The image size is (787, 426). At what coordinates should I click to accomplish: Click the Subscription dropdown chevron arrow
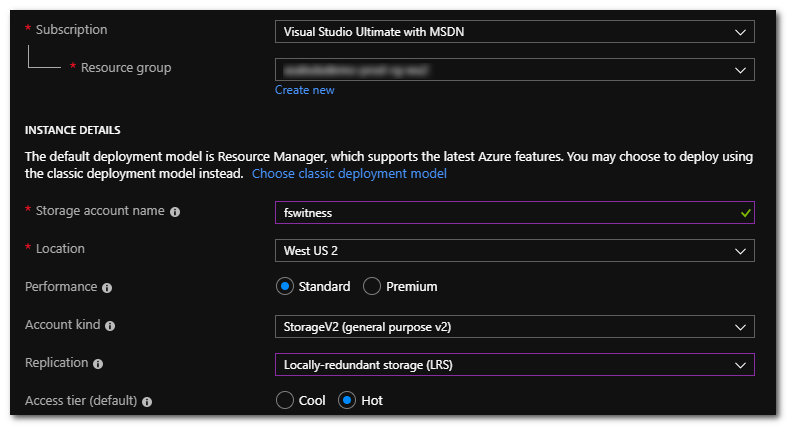(x=740, y=32)
